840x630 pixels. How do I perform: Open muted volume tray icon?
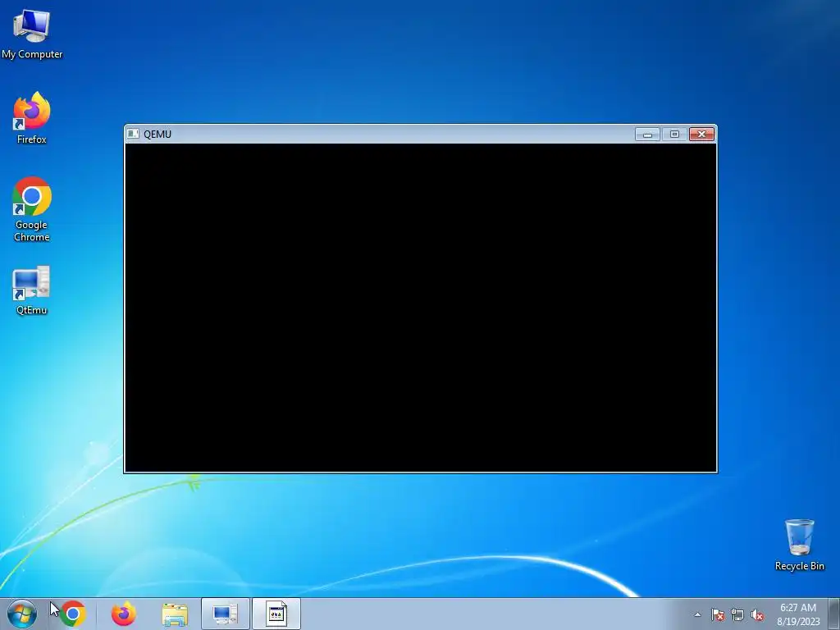tap(757, 614)
